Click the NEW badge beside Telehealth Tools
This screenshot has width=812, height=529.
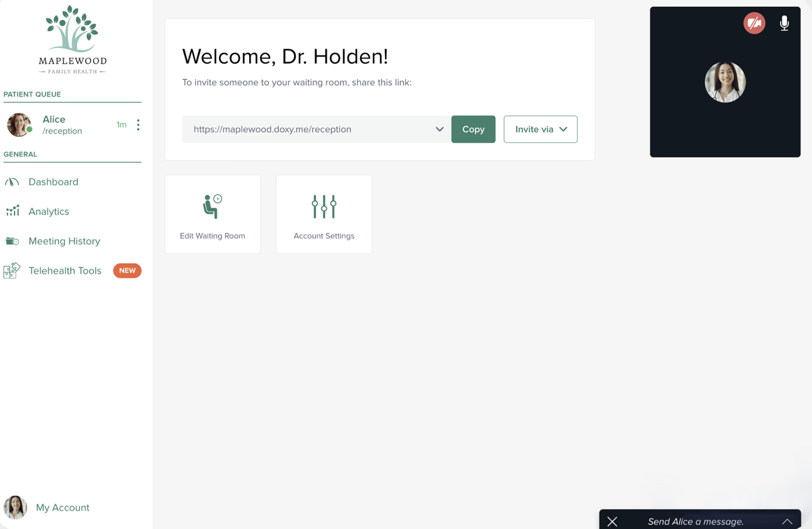point(127,270)
